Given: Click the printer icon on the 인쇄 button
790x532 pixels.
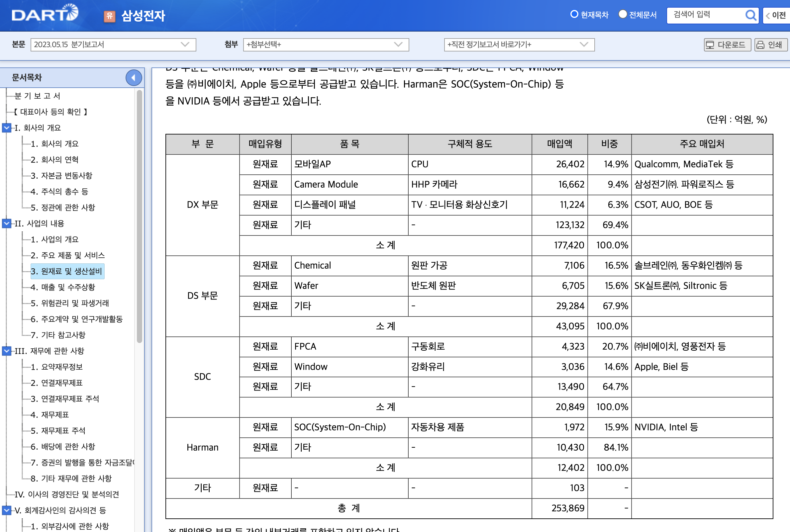Looking at the screenshot, I should pos(760,44).
